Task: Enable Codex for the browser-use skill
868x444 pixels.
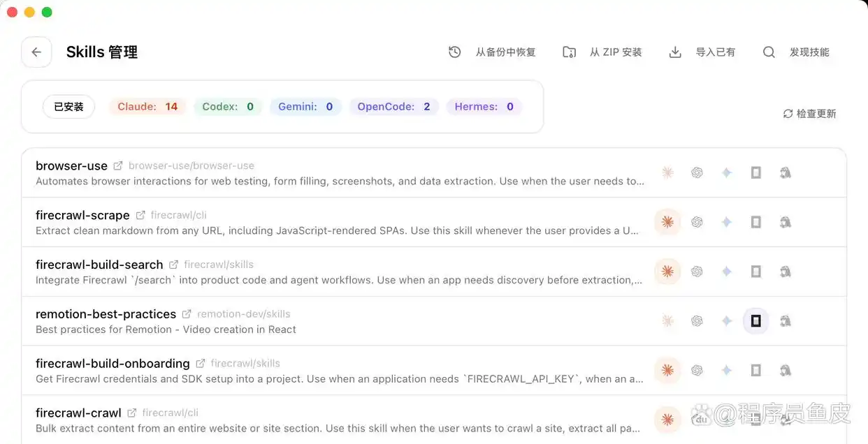Action: (x=697, y=172)
